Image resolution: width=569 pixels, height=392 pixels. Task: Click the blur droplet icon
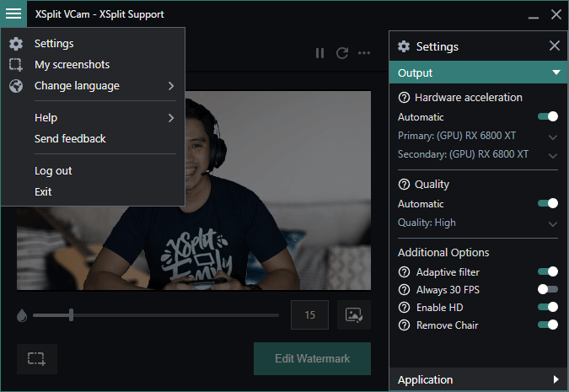22,315
